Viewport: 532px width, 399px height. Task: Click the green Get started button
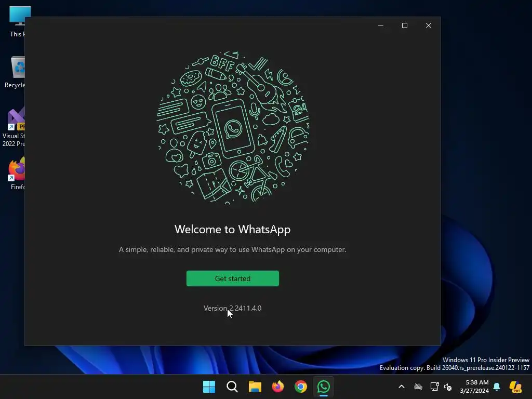pos(232,278)
